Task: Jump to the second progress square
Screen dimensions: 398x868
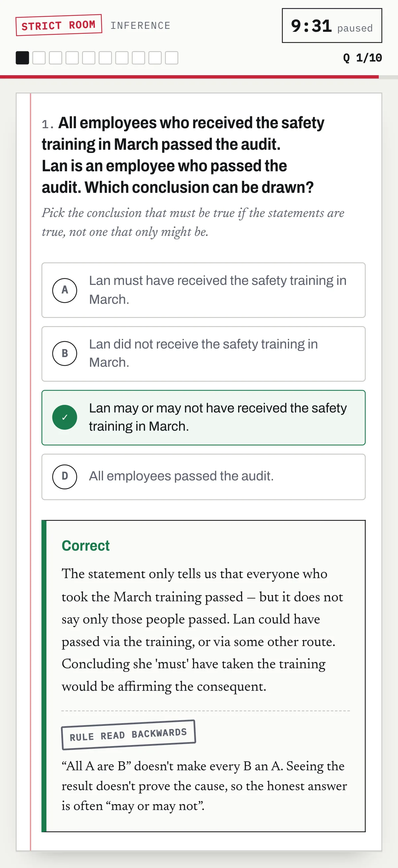Action: click(39, 58)
